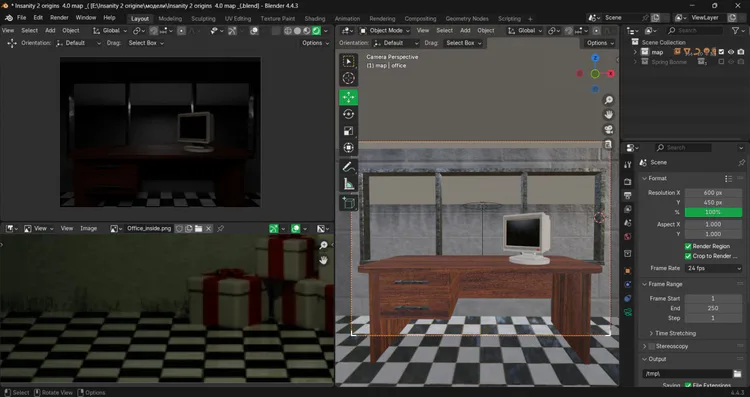The height and width of the screenshot is (397, 750).
Task: Open the View Layer properties tab
Action: tap(628, 210)
